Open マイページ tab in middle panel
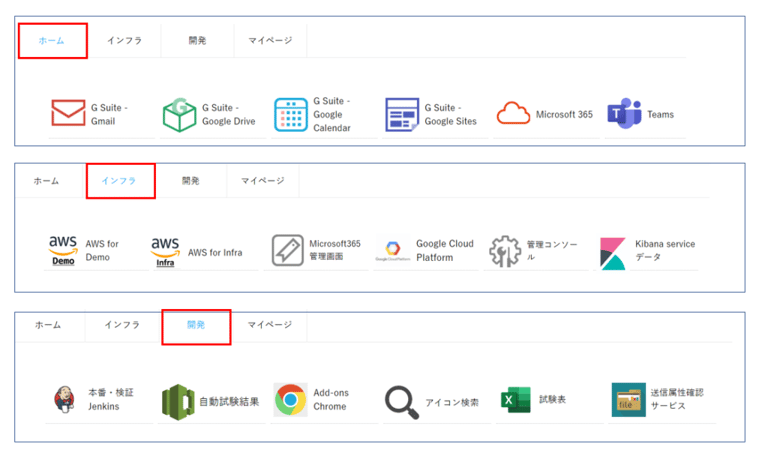This screenshot has width=768, height=456. 263,181
